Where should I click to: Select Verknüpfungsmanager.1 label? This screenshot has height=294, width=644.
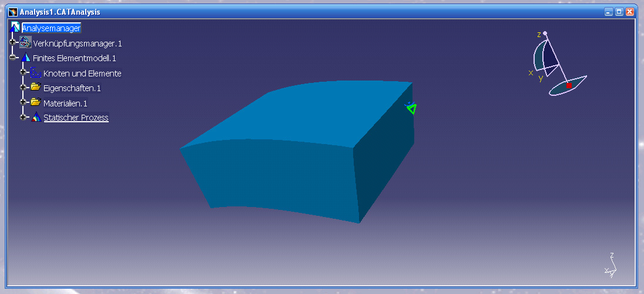pos(78,44)
